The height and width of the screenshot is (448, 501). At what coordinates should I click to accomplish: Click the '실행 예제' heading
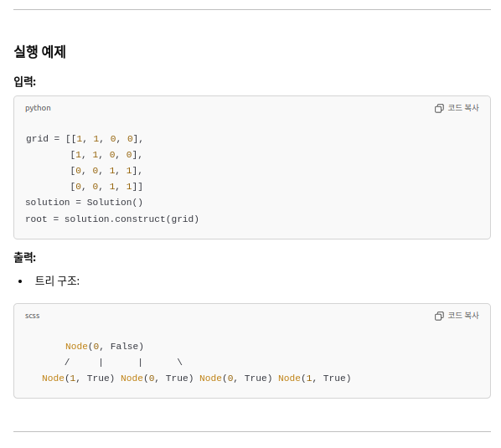[39, 52]
